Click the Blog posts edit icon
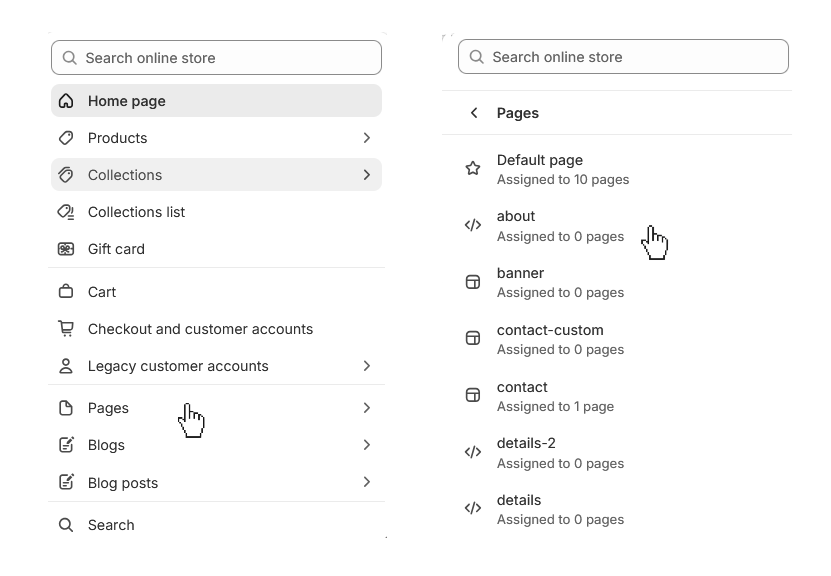The height and width of the screenshot is (576, 831). coord(66,482)
